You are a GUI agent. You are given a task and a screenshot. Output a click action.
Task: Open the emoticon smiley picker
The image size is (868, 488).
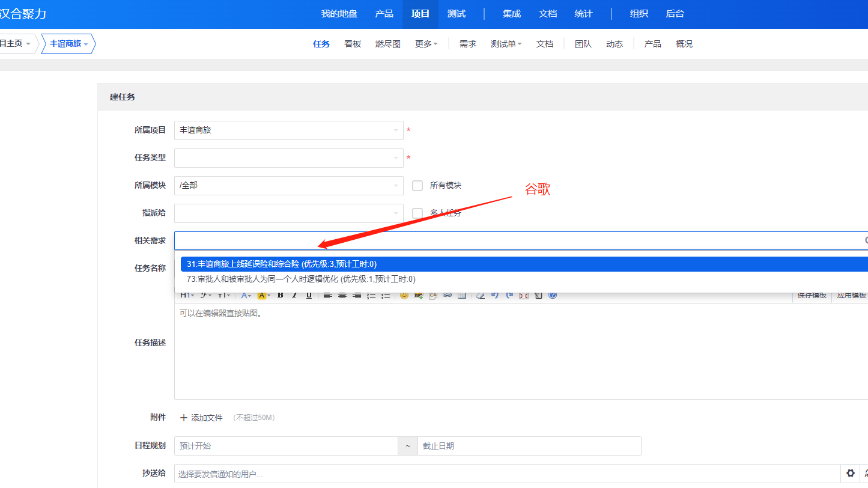tap(404, 295)
